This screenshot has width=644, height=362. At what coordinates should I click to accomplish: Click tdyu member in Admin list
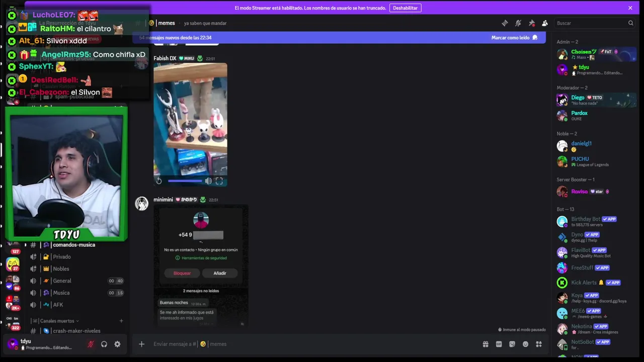click(596, 69)
